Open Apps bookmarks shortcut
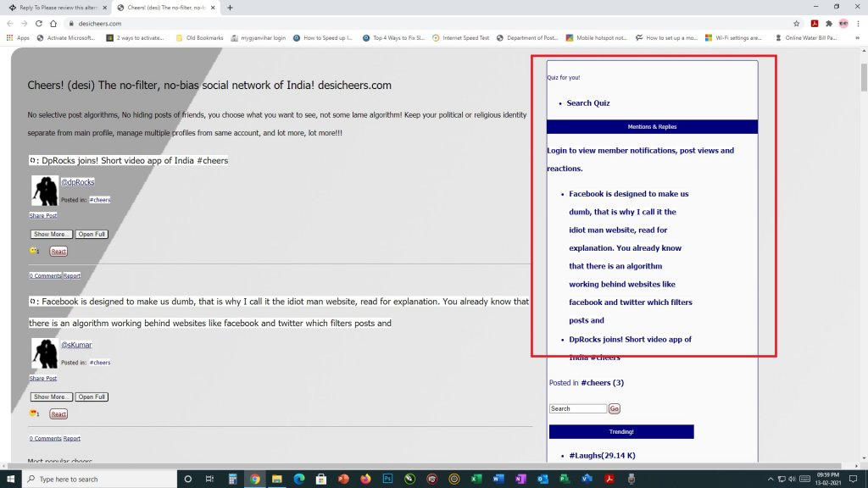 [x=18, y=37]
